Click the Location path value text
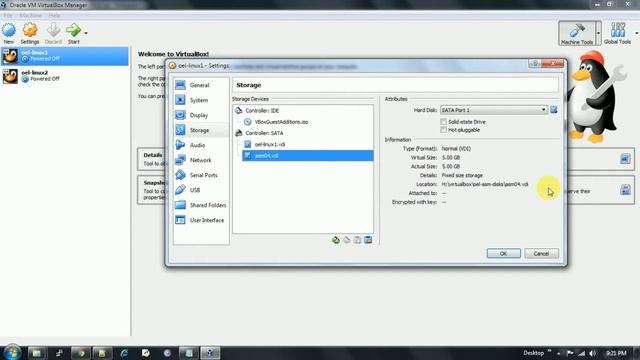 (484, 184)
